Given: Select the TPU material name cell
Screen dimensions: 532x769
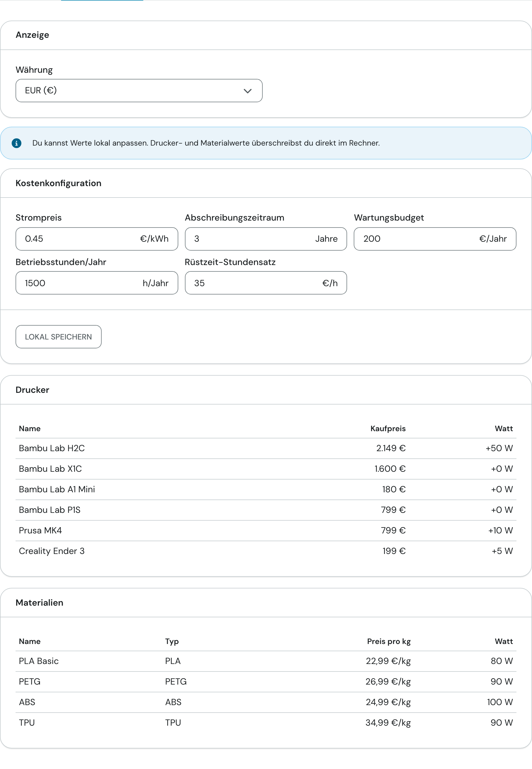Looking at the screenshot, I should pyautogui.click(x=27, y=723).
